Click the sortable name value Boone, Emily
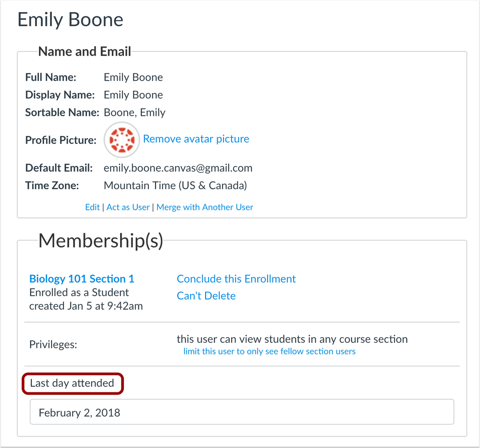 (x=135, y=112)
